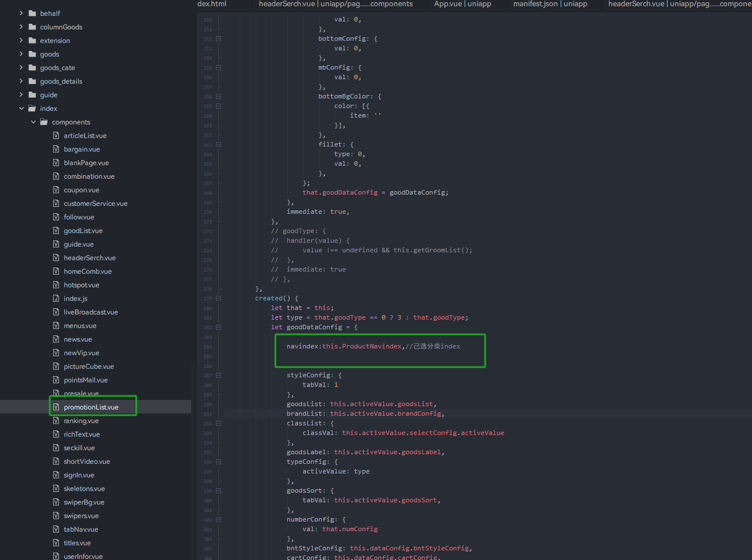Fold the fillet block at line 263

pos(219,144)
